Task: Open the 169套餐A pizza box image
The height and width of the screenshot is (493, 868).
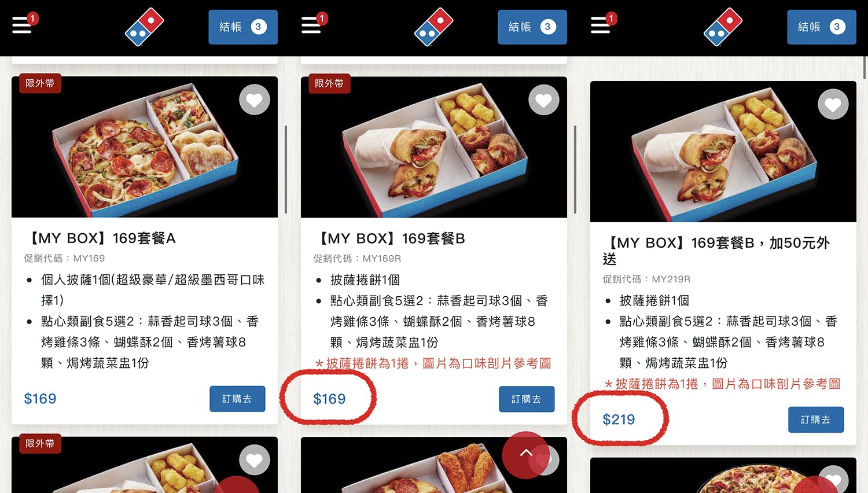Action: coord(145,147)
